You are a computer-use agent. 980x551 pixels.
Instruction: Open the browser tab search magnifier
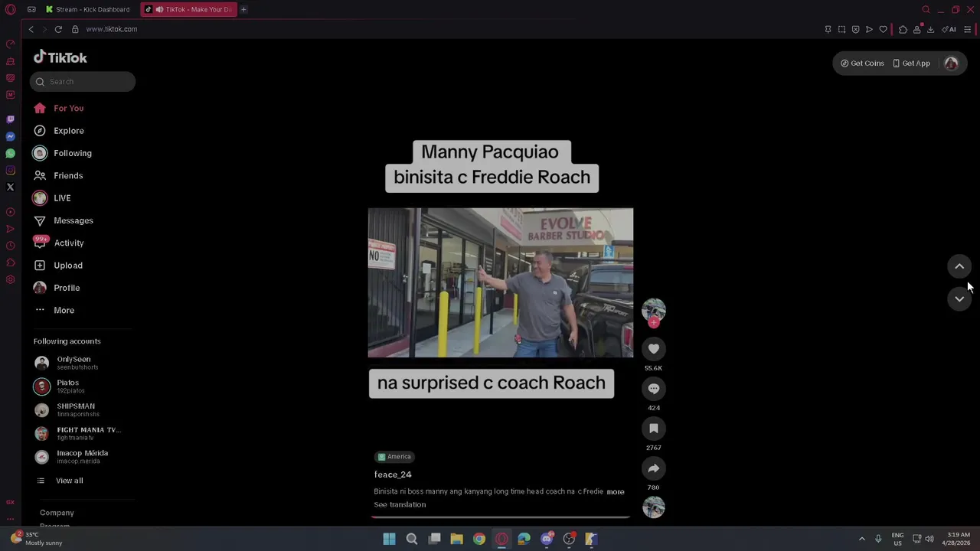pyautogui.click(x=926, y=9)
